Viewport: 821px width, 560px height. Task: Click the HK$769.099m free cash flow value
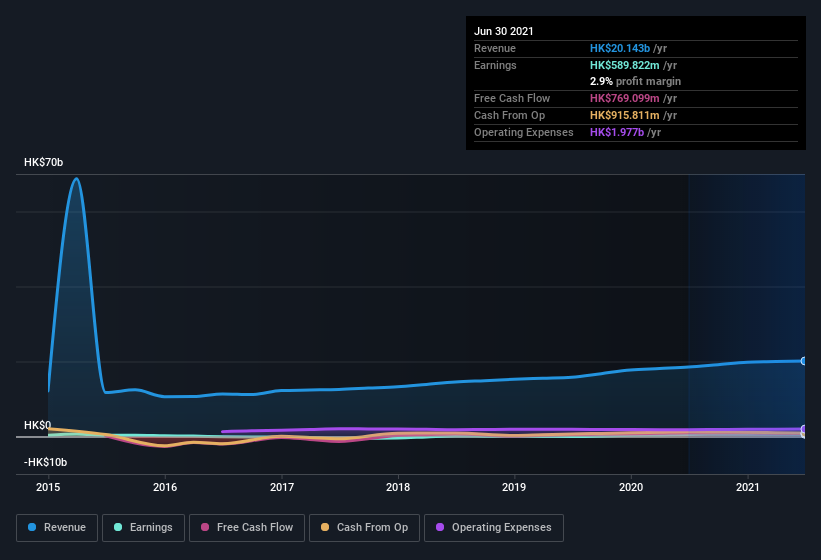[625, 98]
